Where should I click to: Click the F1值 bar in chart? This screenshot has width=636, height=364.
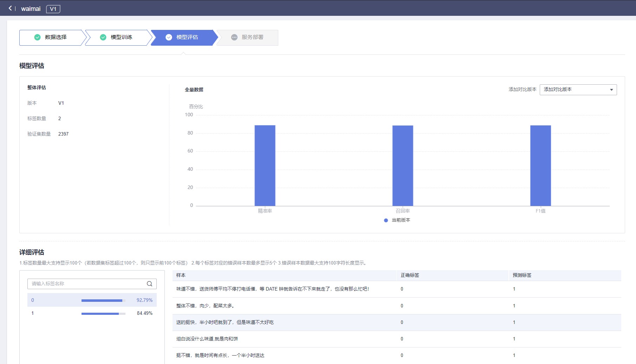tap(540, 165)
